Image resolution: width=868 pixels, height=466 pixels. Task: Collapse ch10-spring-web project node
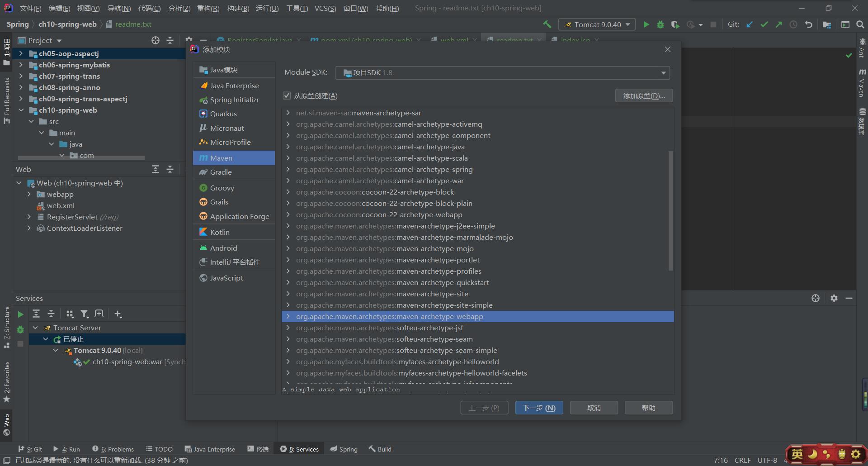[x=21, y=110]
